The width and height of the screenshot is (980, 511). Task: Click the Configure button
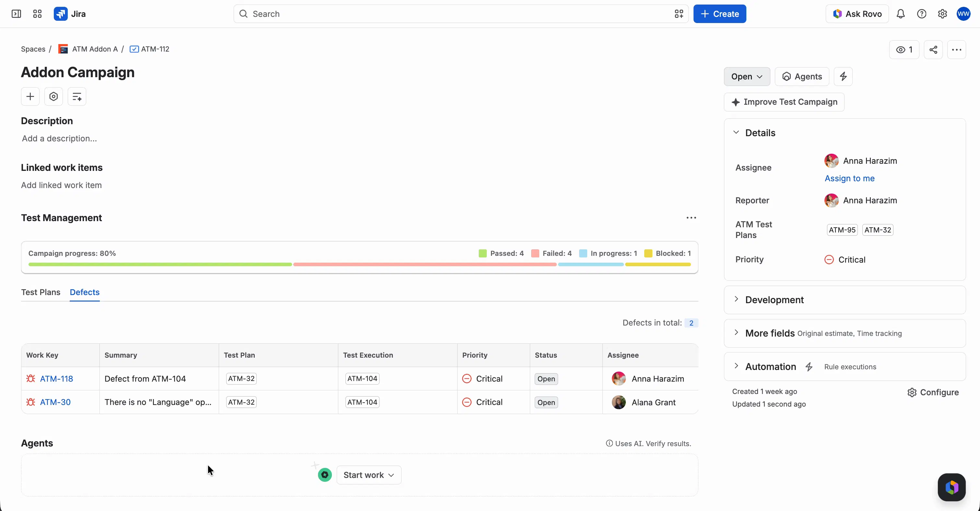pos(933,392)
